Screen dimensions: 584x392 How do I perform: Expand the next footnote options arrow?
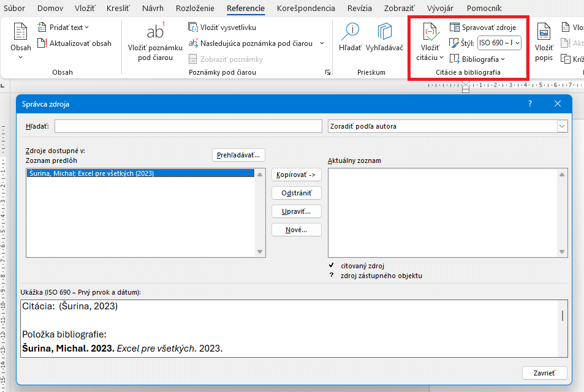pos(322,43)
